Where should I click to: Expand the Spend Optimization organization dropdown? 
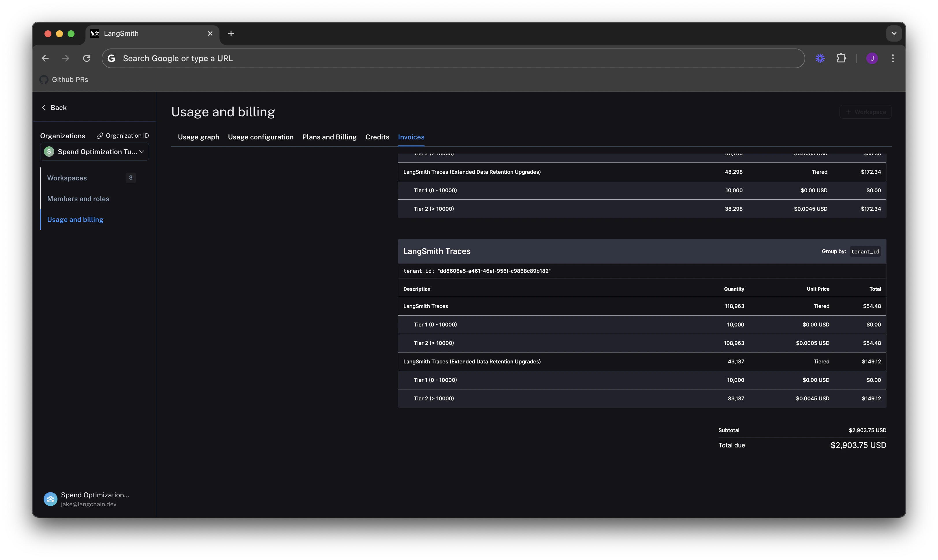tap(94, 152)
